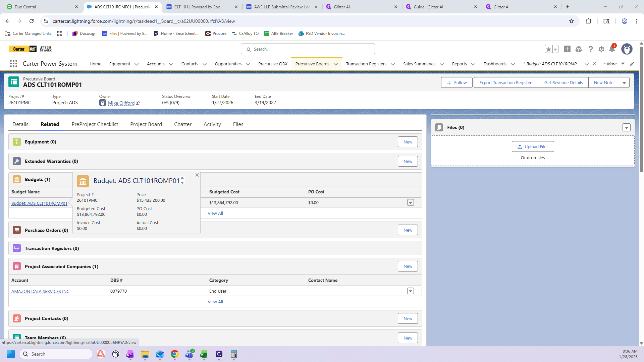Open the user profile avatar
Viewport: 644px width, 362px height.
coord(627,49)
